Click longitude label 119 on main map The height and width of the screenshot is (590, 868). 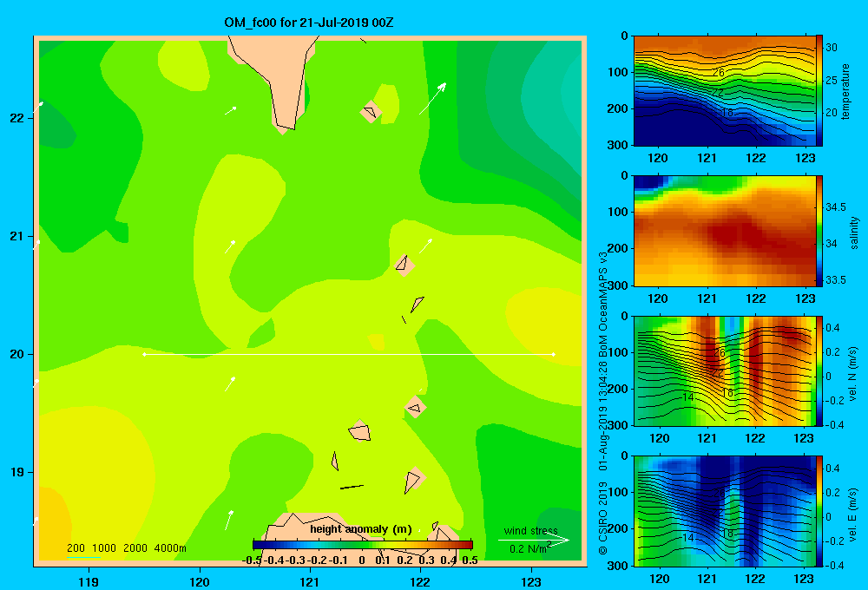pyautogui.click(x=89, y=581)
